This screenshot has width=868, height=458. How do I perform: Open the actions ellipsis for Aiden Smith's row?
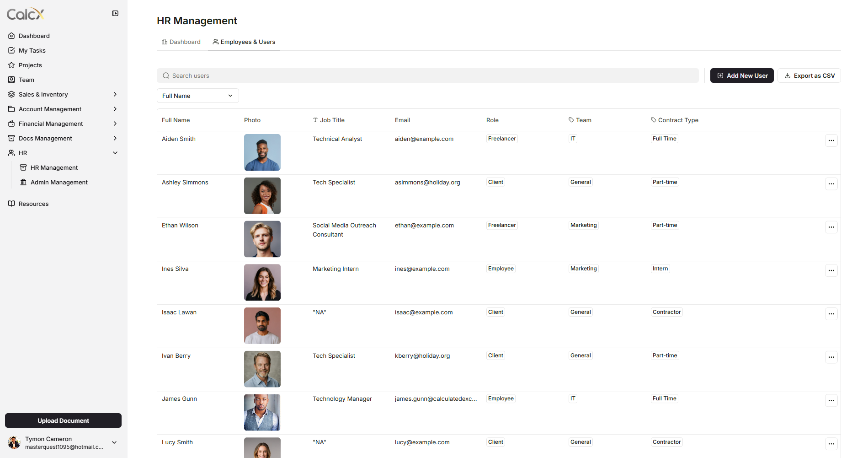(831, 140)
